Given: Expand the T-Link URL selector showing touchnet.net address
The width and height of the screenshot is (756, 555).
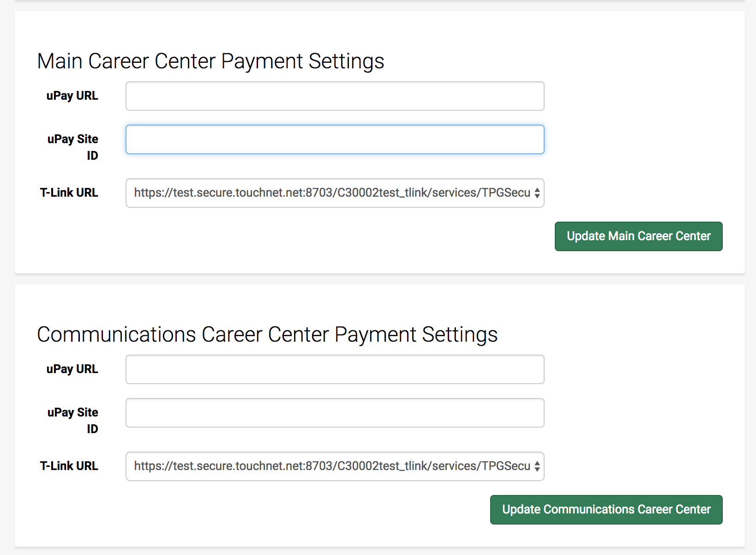Looking at the screenshot, I should click(x=335, y=193).
